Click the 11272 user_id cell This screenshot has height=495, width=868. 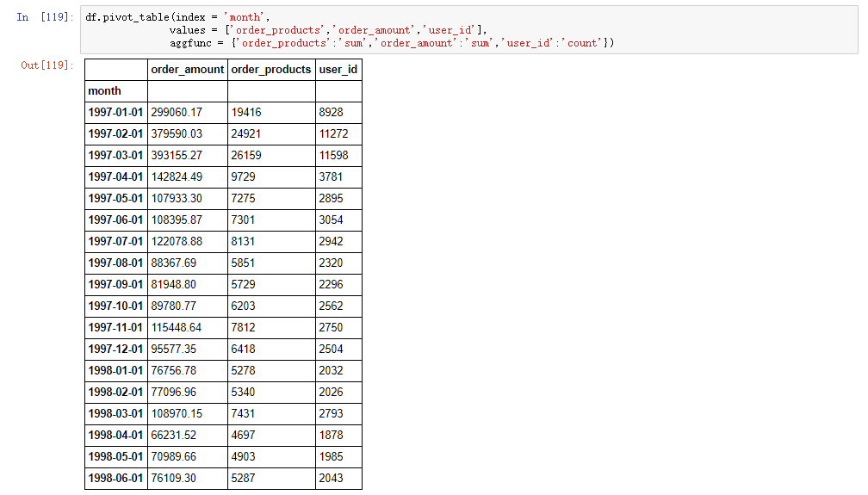point(338,134)
